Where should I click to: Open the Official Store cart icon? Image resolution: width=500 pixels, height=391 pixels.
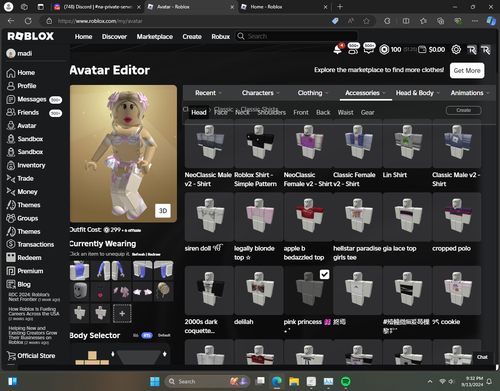tap(11, 356)
